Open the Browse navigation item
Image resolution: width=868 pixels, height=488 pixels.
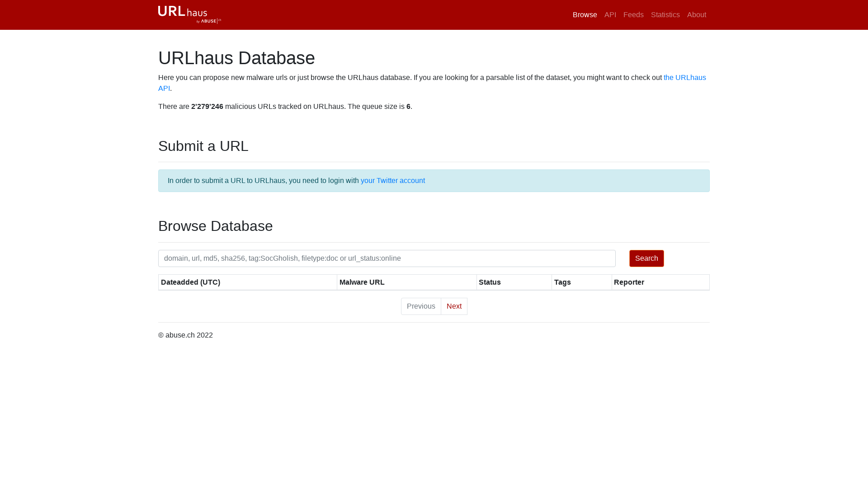585,15
